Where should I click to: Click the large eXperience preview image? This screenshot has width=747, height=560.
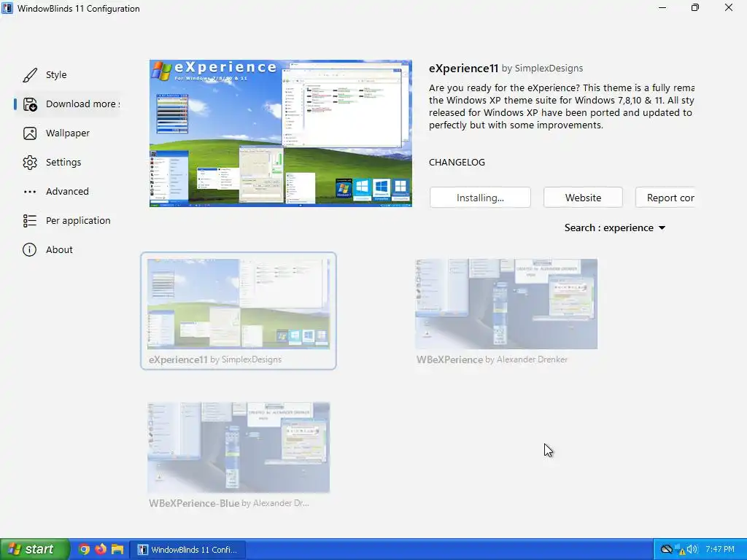pos(281,133)
